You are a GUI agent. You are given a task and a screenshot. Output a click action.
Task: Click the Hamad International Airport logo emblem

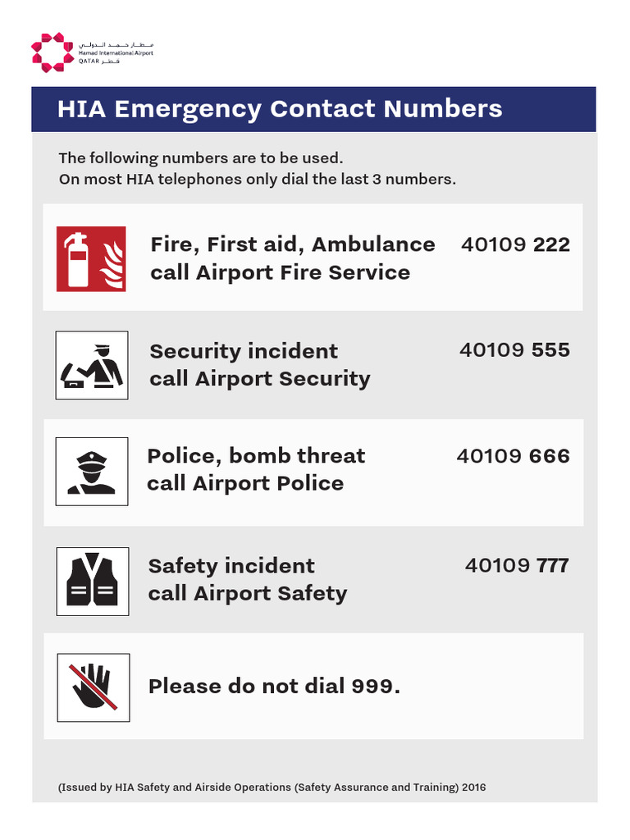click(x=52, y=52)
